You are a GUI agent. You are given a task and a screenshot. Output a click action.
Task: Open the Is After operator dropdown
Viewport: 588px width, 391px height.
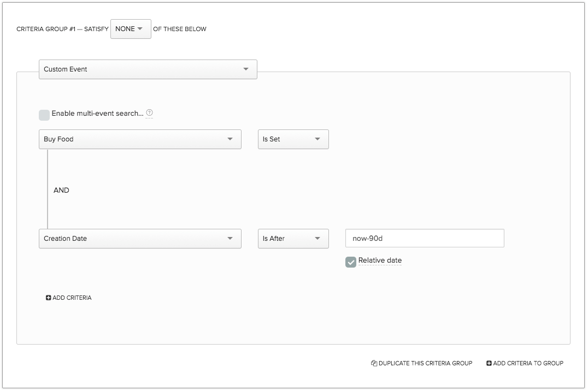293,239
